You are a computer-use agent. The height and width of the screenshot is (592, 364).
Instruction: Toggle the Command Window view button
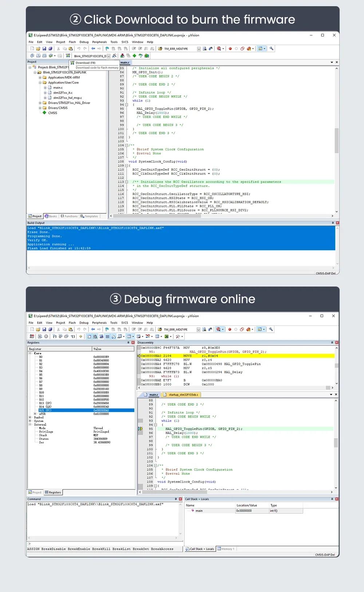tap(89, 336)
